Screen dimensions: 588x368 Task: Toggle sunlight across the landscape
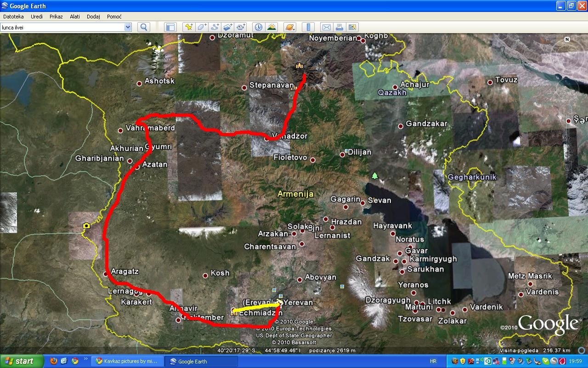pyautogui.click(x=271, y=27)
